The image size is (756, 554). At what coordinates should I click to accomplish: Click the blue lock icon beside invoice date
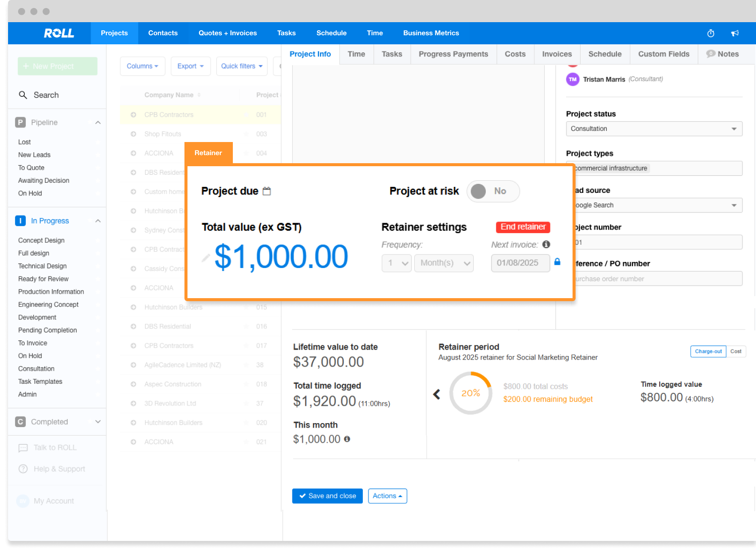(557, 262)
